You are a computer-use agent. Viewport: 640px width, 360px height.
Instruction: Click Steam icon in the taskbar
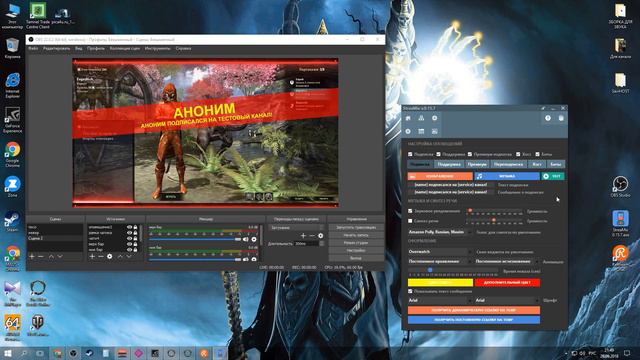tap(89, 353)
